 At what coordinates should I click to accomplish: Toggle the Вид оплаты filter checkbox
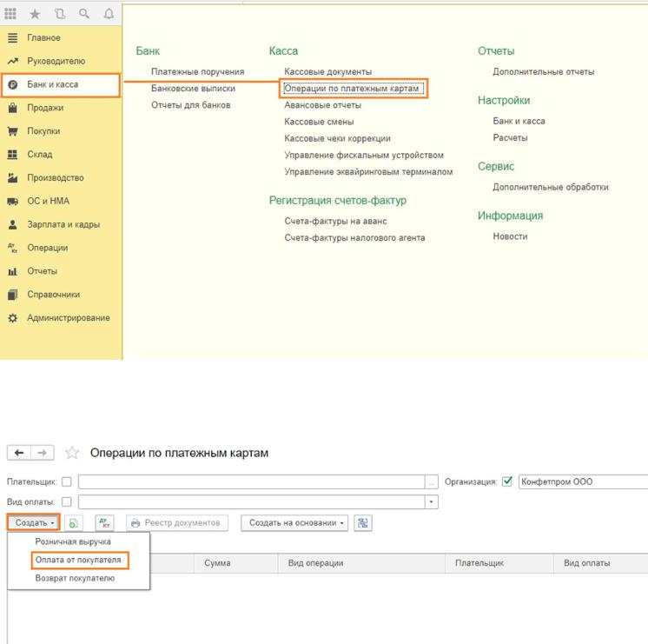[66, 502]
